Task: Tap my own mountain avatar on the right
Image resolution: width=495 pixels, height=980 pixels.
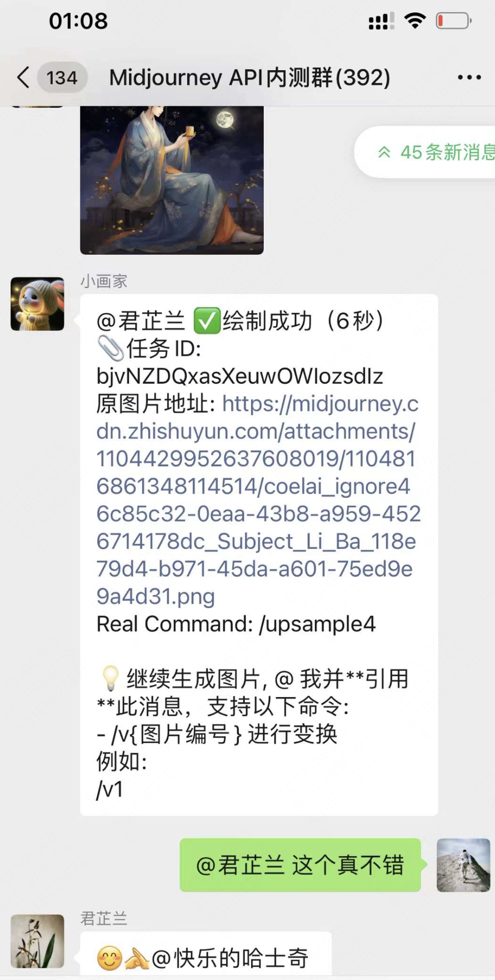Action: coord(463,865)
